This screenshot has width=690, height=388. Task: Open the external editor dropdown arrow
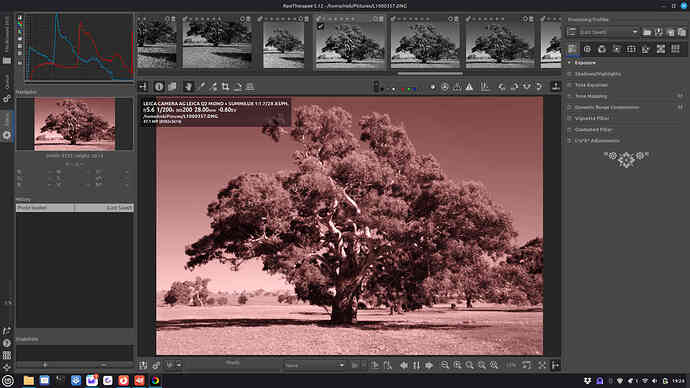point(179,365)
